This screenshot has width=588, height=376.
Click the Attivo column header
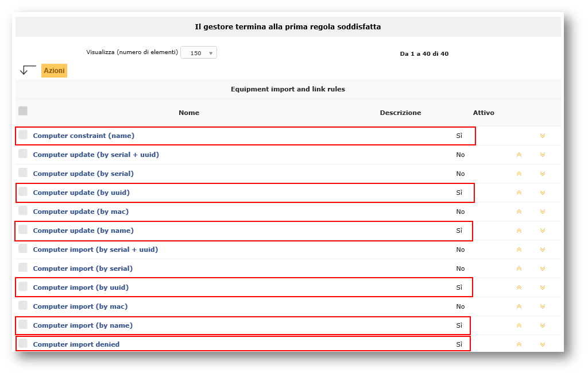[x=483, y=113]
